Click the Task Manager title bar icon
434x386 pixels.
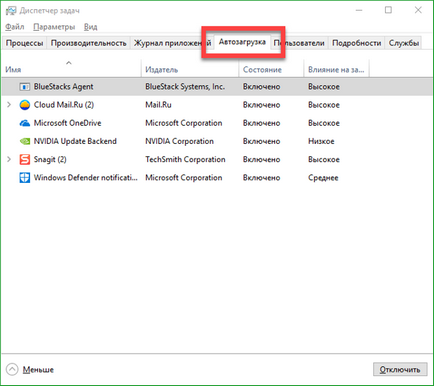tap(11, 11)
